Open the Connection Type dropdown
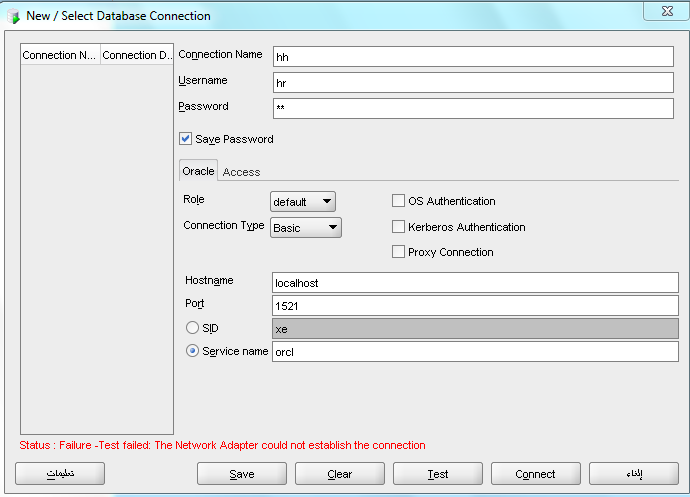The width and height of the screenshot is (690, 497). click(306, 228)
